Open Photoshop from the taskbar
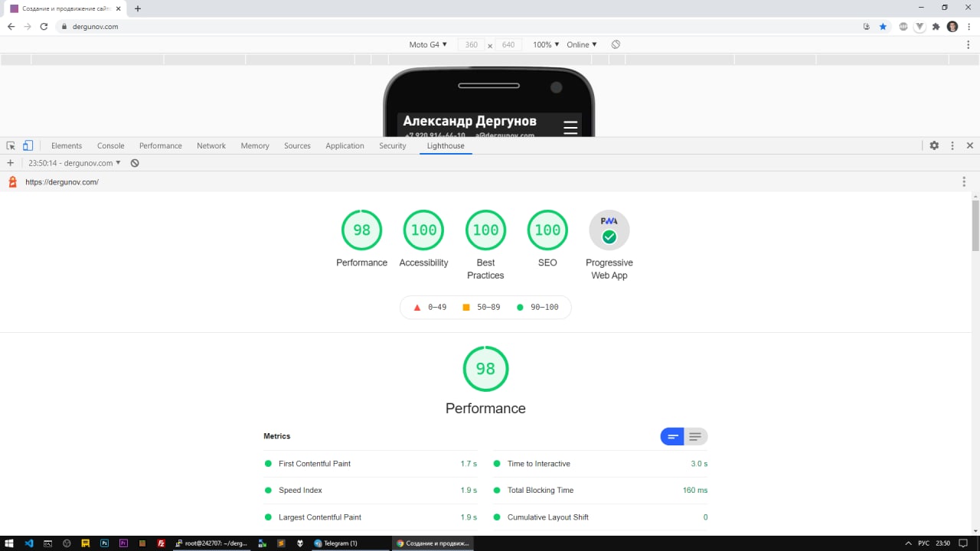Image resolution: width=980 pixels, height=551 pixels. coord(104,543)
